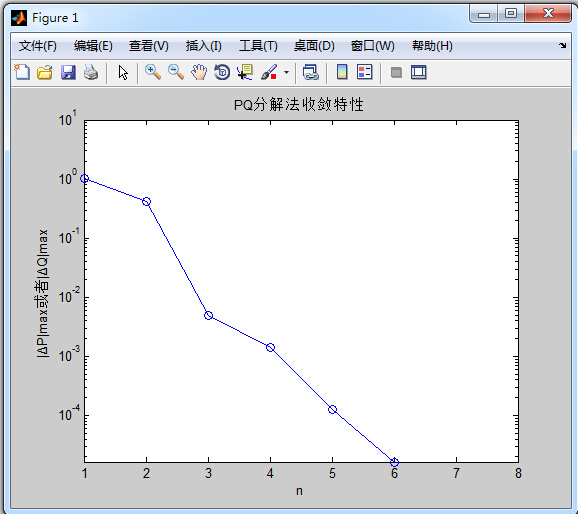Activate the Zoom Out magnifier tool

[176, 72]
